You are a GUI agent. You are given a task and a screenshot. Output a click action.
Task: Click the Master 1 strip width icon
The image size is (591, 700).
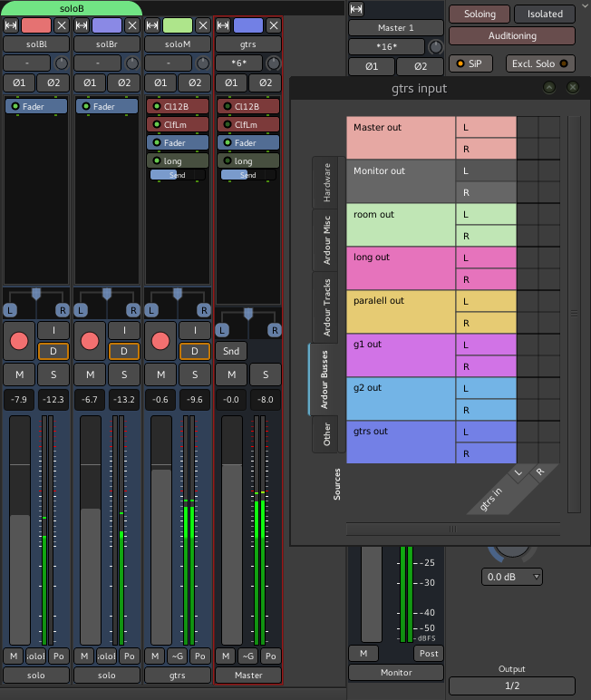[356, 9]
